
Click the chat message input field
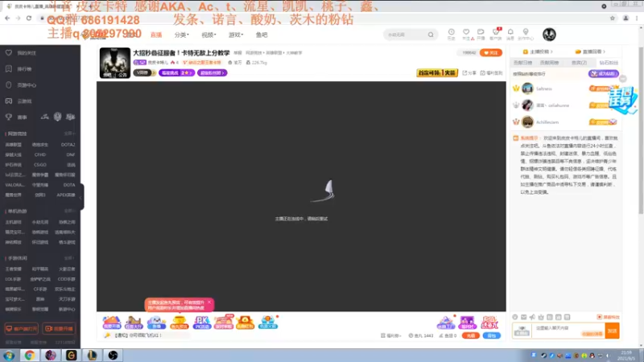(568, 331)
